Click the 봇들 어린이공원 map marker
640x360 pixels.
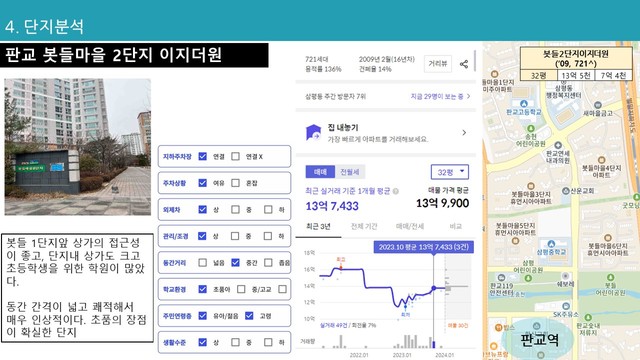pos(610,278)
